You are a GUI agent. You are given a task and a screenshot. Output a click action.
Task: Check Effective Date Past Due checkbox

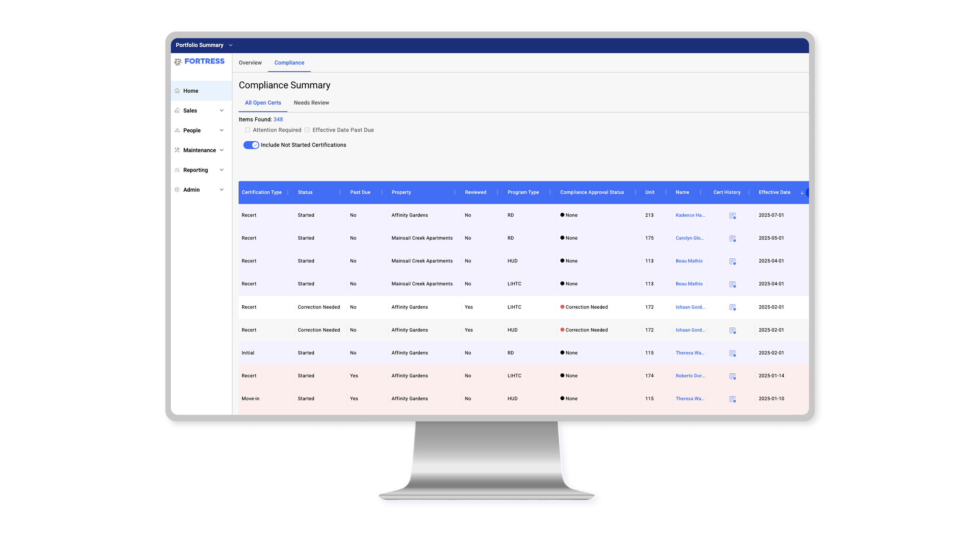pos(307,130)
